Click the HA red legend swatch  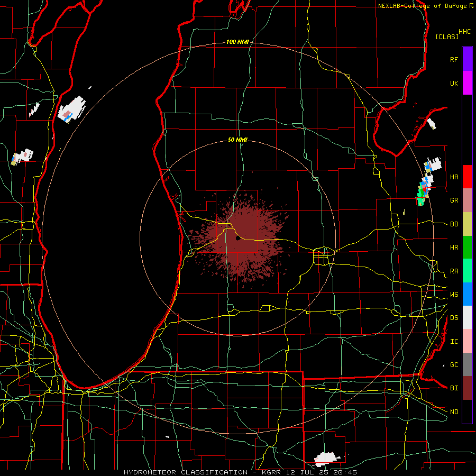tap(467, 177)
